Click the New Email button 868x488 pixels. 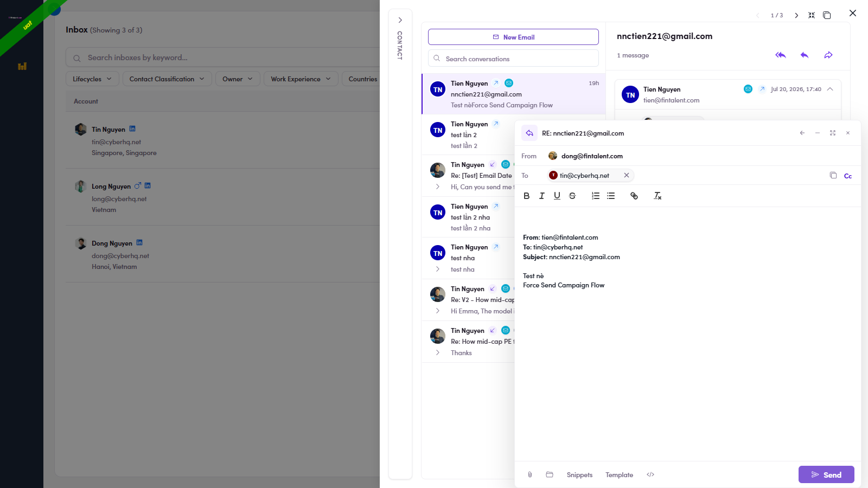513,37
